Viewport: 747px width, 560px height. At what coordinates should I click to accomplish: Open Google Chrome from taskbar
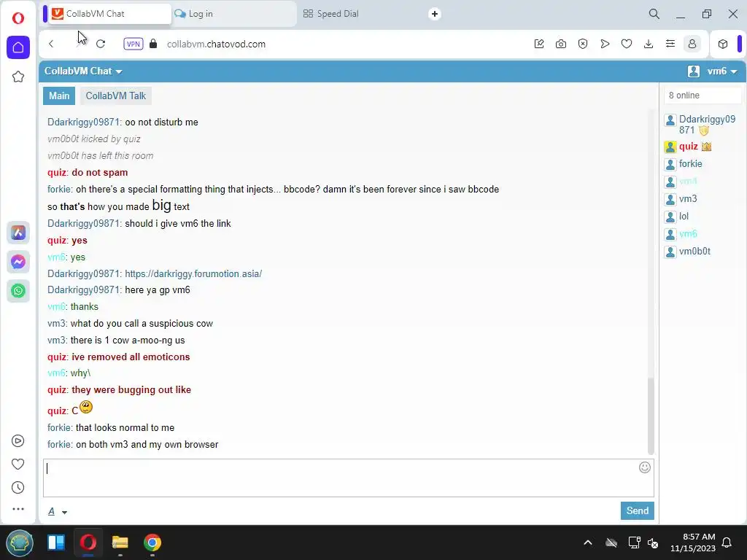tap(152, 542)
